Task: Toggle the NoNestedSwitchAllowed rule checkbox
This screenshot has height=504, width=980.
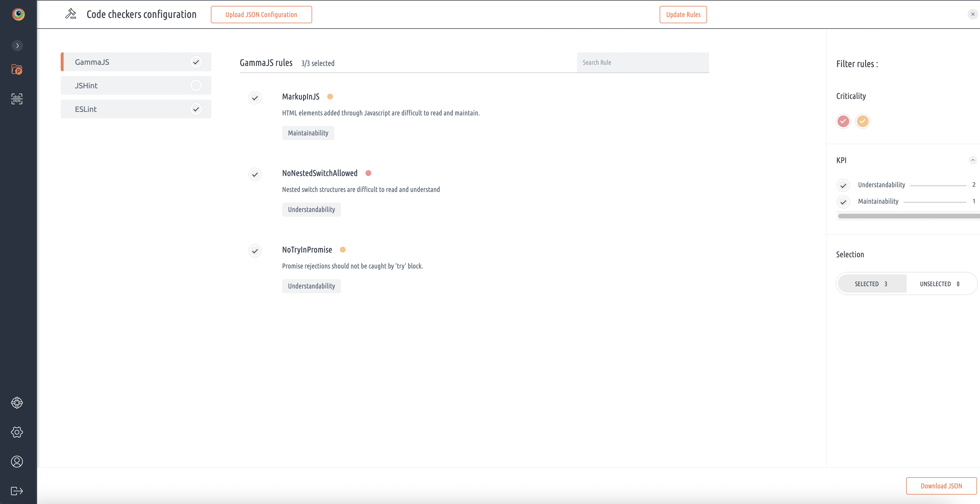Action: coord(255,174)
